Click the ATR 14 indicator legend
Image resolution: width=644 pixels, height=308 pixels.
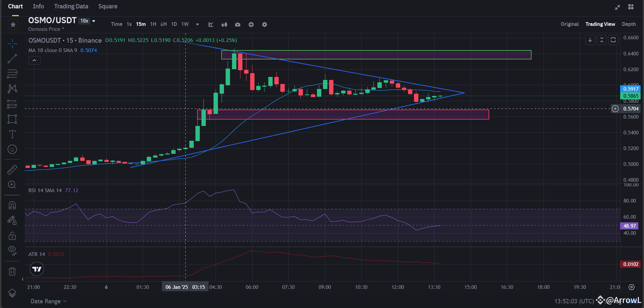(x=37, y=254)
